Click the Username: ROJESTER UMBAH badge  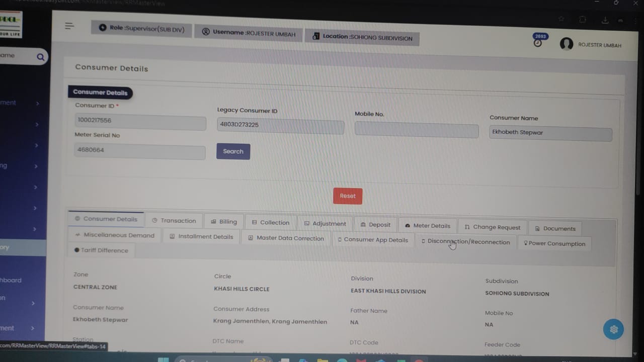click(x=249, y=33)
